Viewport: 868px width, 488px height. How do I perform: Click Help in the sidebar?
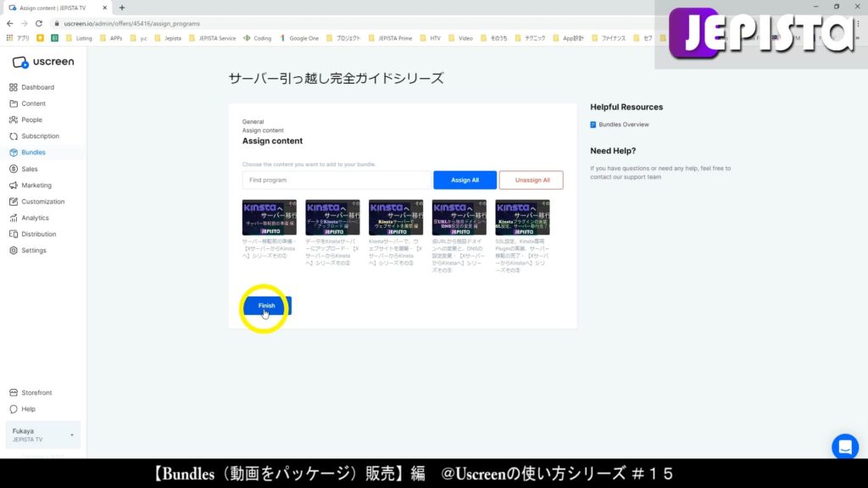coord(28,409)
